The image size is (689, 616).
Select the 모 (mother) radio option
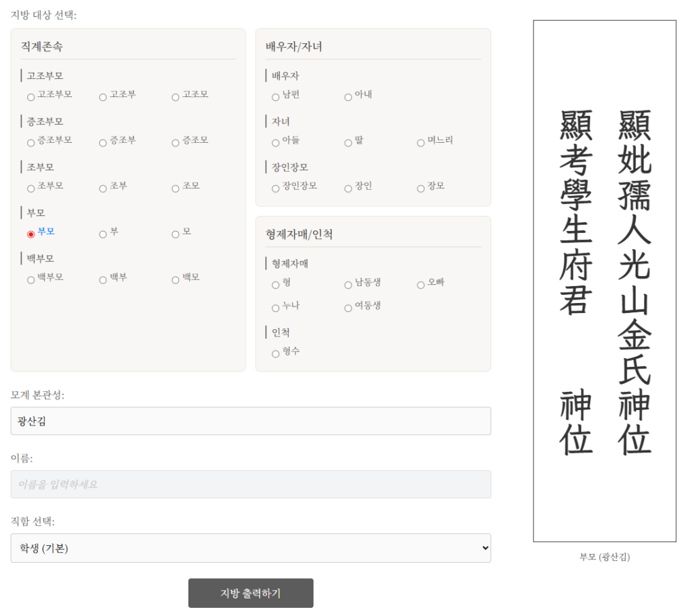tap(176, 234)
